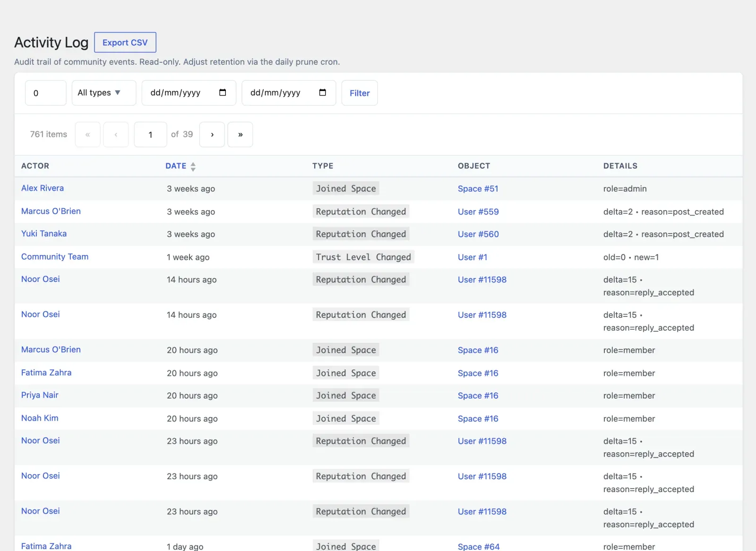
Task: Click the Export CSV button
Action: 125,42
